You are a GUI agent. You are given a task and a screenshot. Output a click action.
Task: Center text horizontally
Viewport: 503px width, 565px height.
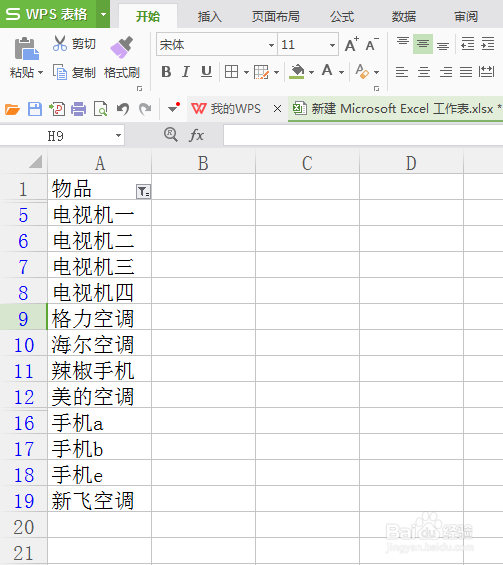click(423, 72)
